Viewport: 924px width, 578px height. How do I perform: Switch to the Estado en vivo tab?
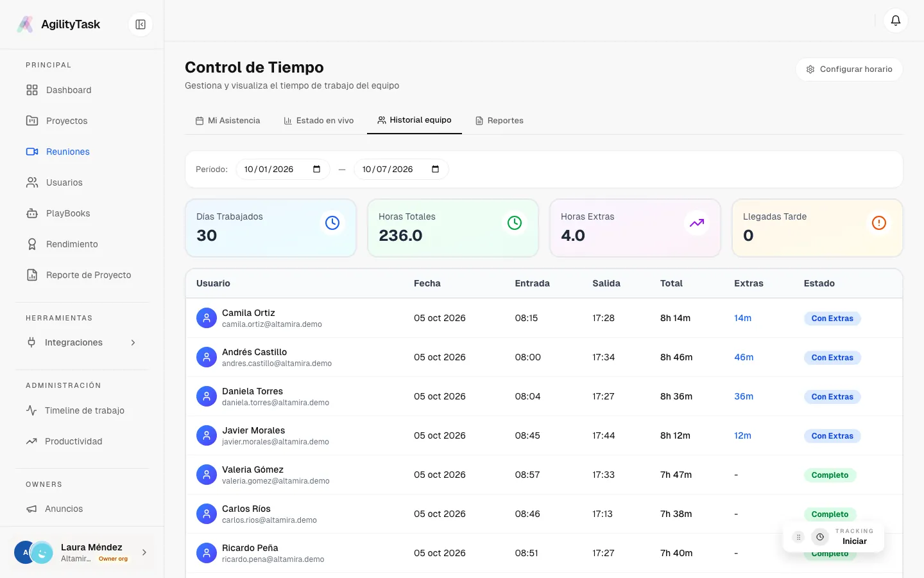[319, 121]
